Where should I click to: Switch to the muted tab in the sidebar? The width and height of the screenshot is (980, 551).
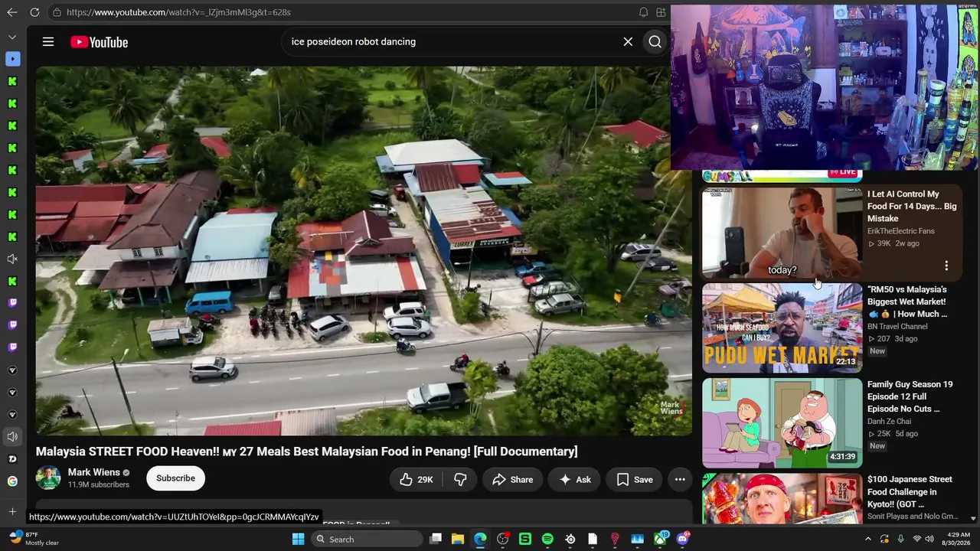click(x=12, y=259)
